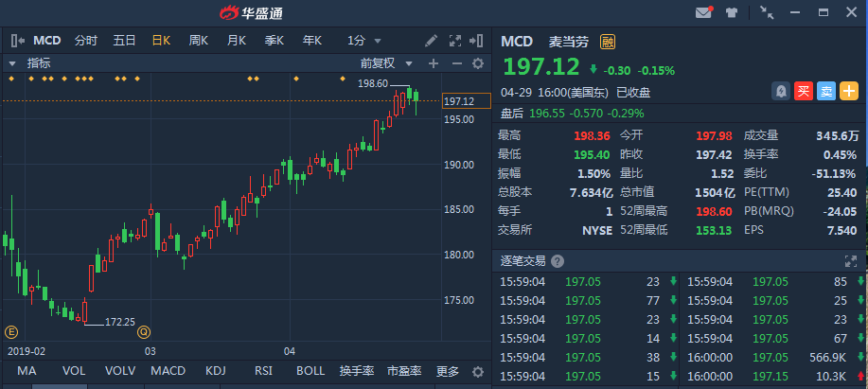The image size is (868, 389).
Task: Add MCD to watchlist plus button
Action: click(x=849, y=91)
